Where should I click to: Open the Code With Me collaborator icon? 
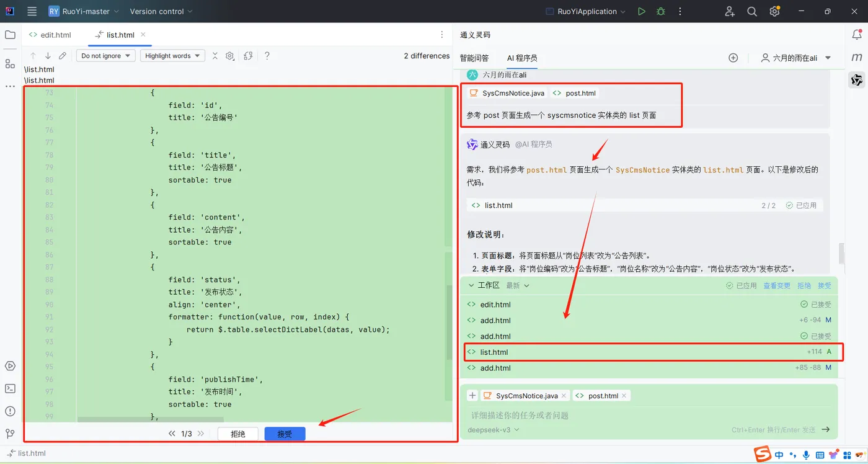pos(730,11)
